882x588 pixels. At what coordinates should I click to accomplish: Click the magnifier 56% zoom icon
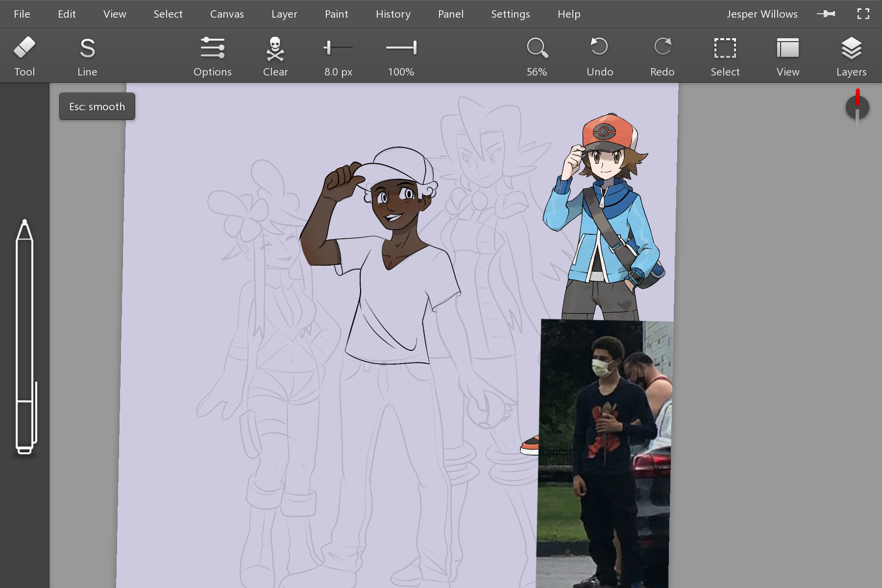537,48
